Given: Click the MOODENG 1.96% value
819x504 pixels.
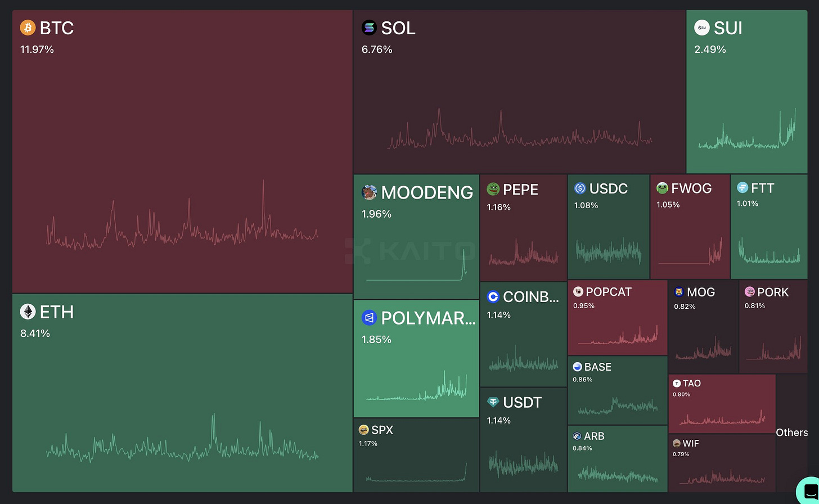Looking at the screenshot, I should 376,214.
